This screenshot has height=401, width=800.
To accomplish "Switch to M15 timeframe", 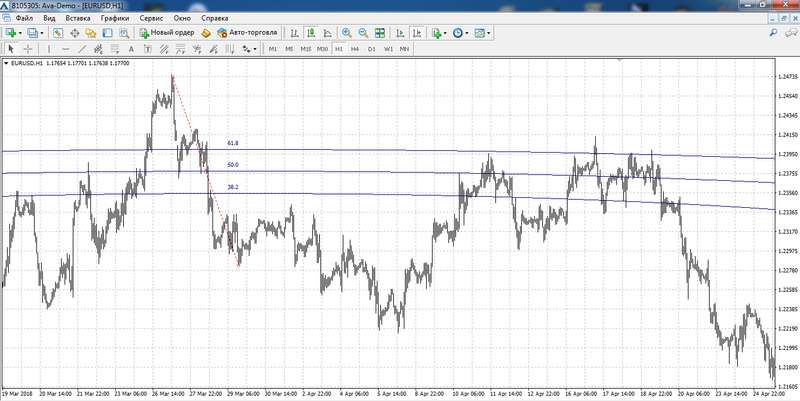I will (x=306, y=49).
